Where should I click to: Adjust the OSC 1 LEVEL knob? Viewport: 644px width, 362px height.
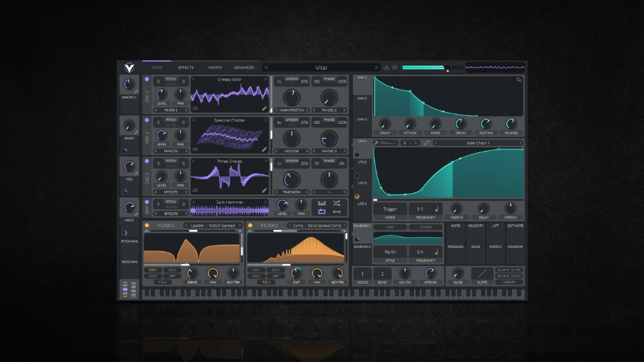pos(162,94)
